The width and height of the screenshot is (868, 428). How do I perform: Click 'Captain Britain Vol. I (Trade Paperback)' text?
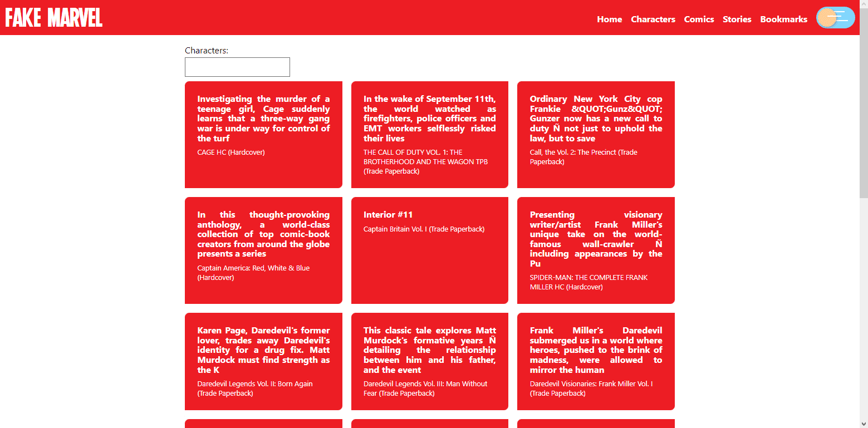tap(424, 229)
